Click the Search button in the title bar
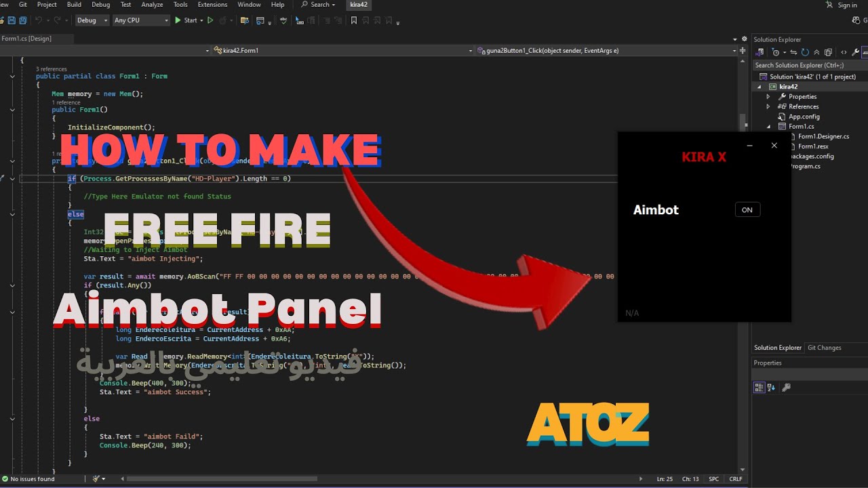The width and height of the screenshot is (868, 488). click(319, 5)
